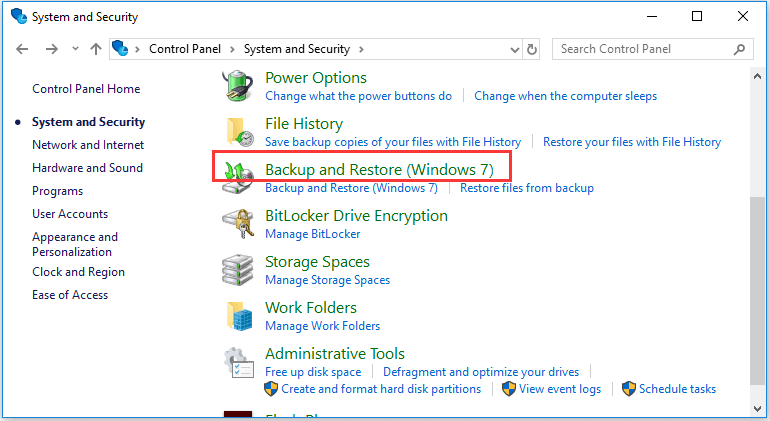Open the Manage BitLocker link
This screenshot has height=421, width=770.
pyautogui.click(x=312, y=234)
